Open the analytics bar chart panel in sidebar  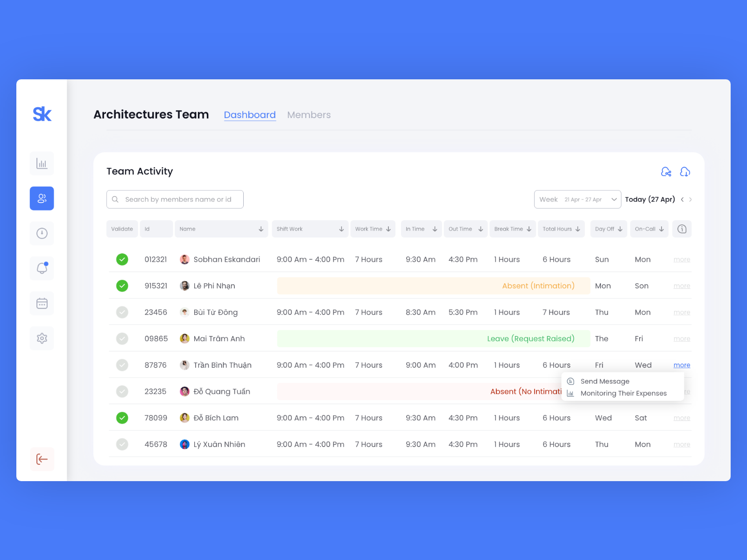42,163
